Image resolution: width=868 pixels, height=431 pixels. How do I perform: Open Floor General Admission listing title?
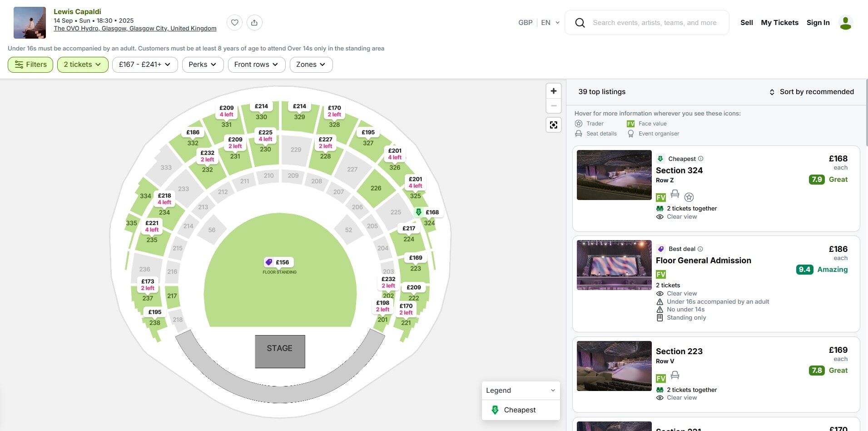click(x=703, y=261)
